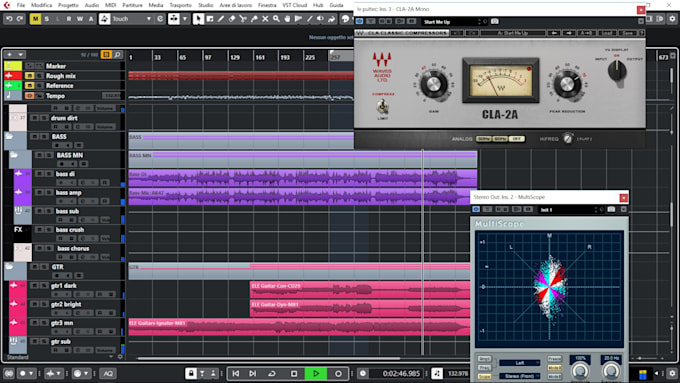Click the green Play button

(x=316, y=373)
